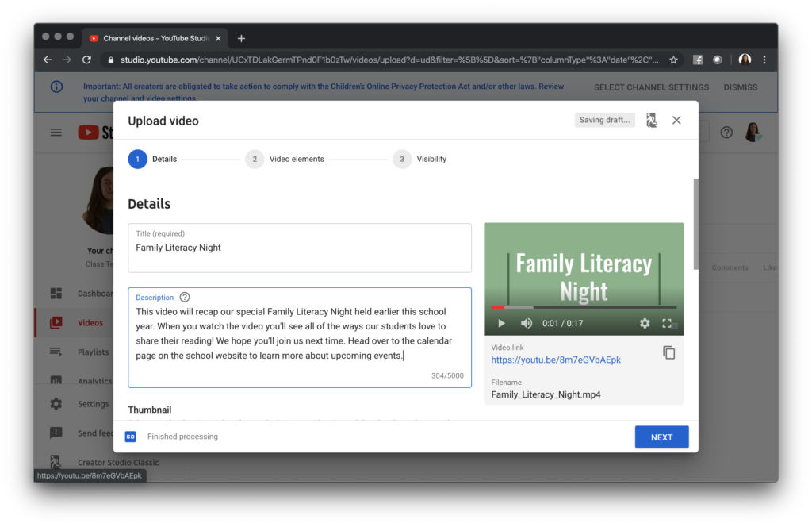Click the Dashboard sidebar icon
The image size is (812, 527).
[x=56, y=294]
